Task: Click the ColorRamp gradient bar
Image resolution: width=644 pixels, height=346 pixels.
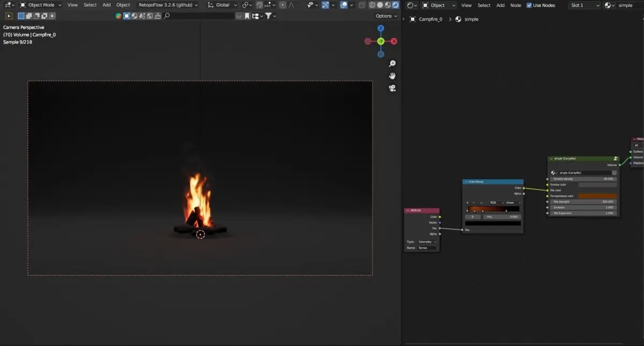Action: point(493,209)
